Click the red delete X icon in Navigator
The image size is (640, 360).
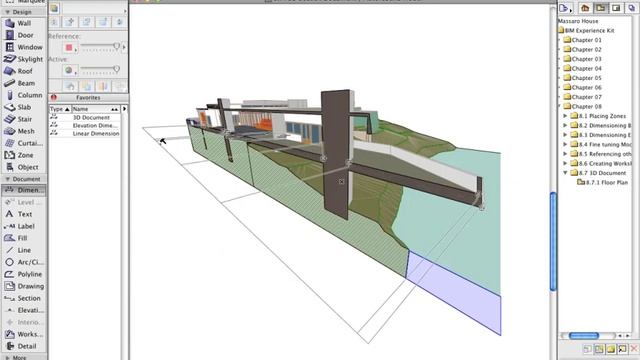tap(633, 349)
